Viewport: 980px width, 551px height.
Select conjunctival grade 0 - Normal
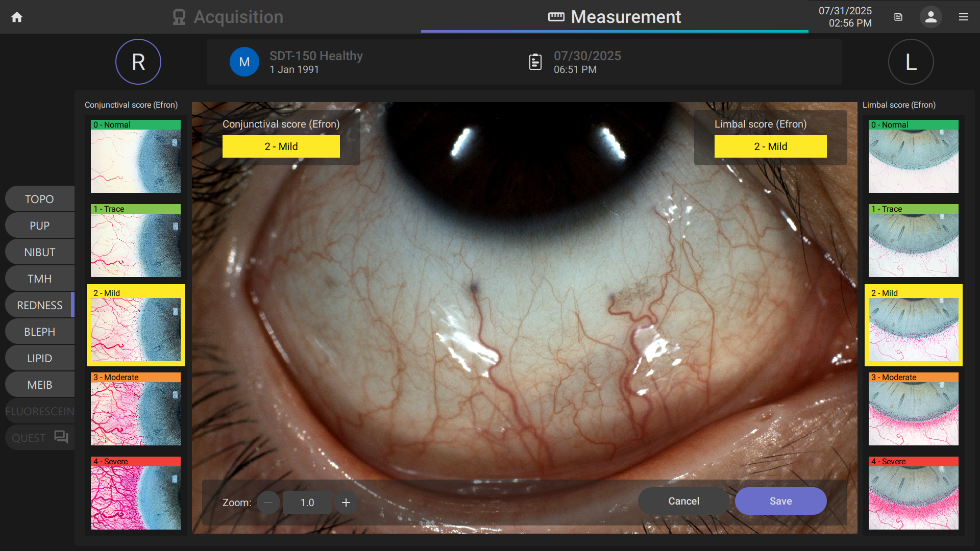pyautogui.click(x=135, y=156)
